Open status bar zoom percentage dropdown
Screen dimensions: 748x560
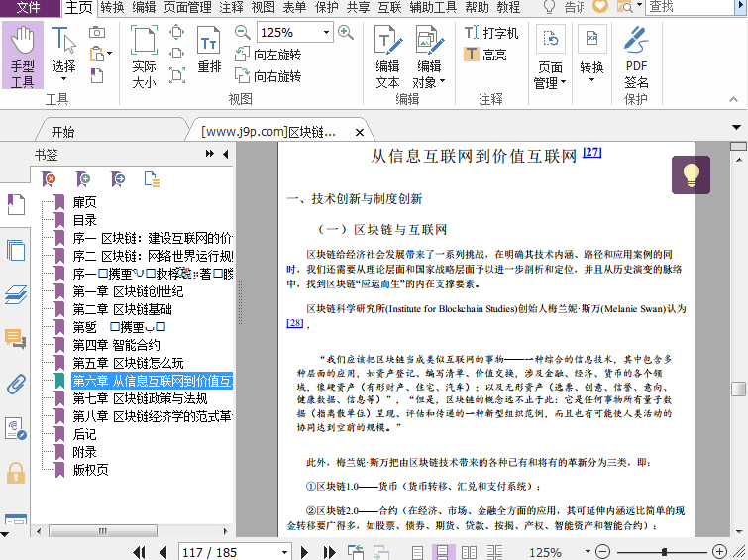588,552
